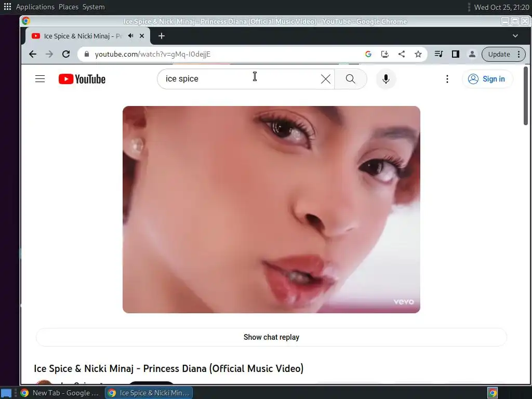Go to YouTube home via the logo
The height and width of the screenshot is (399, 532).
pyautogui.click(x=82, y=79)
